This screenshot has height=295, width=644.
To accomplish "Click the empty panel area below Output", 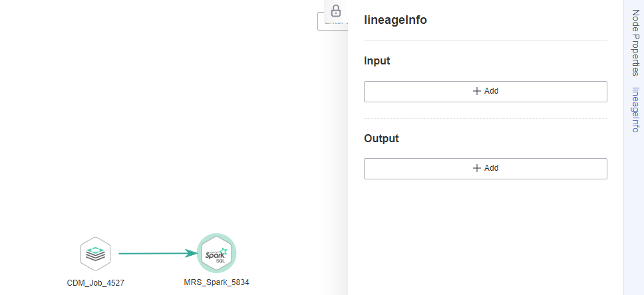I will click(x=486, y=238).
